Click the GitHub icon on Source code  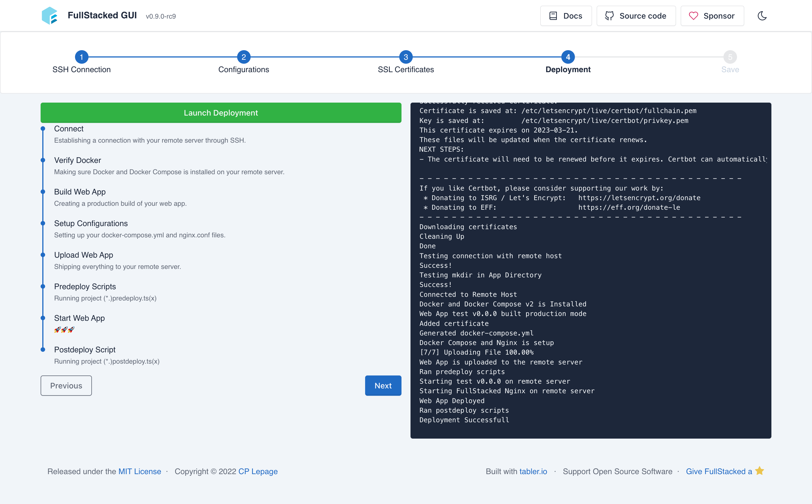[609, 16]
